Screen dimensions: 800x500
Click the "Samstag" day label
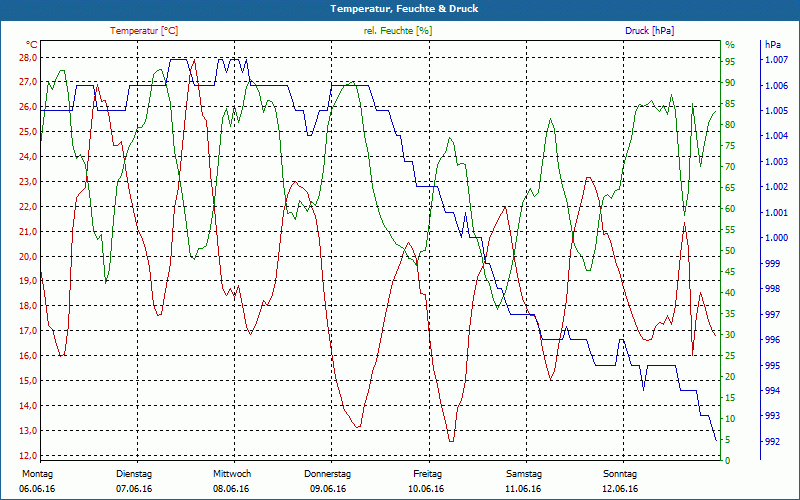[523, 474]
